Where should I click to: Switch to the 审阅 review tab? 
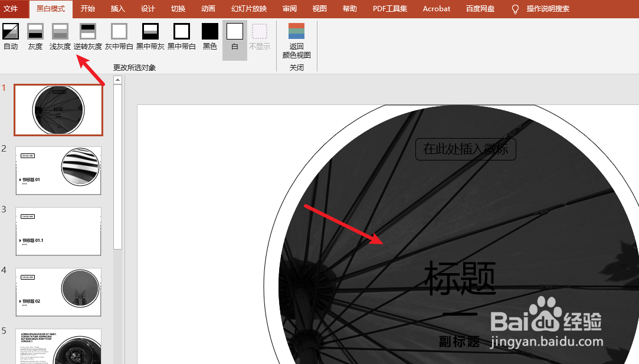(x=290, y=9)
